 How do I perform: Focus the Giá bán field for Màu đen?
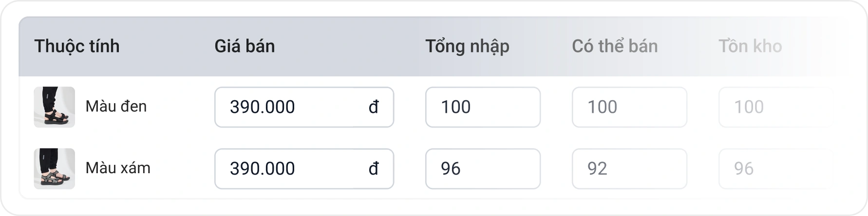[x=304, y=107]
